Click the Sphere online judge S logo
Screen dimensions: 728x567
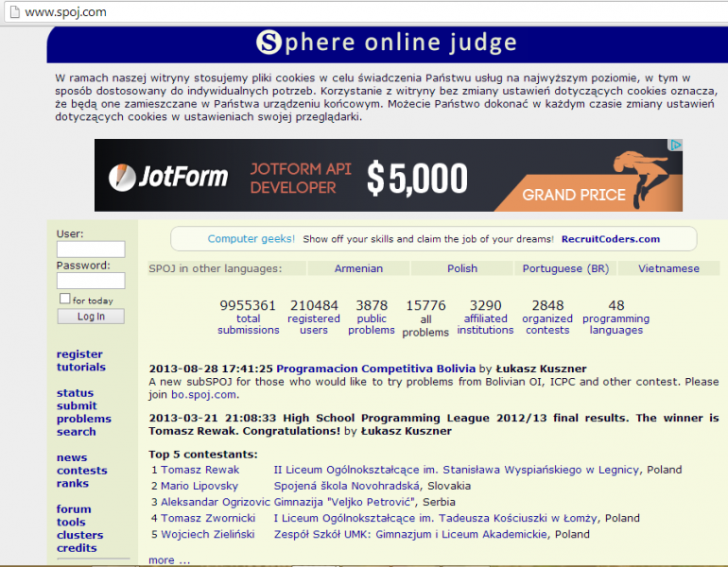click(x=269, y=43)
